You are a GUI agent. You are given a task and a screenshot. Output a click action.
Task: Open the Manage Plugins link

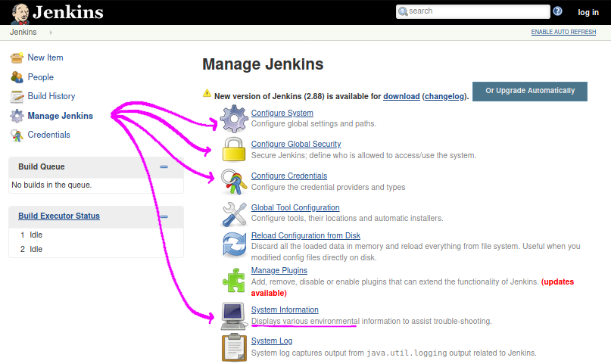tap(279, 271)
